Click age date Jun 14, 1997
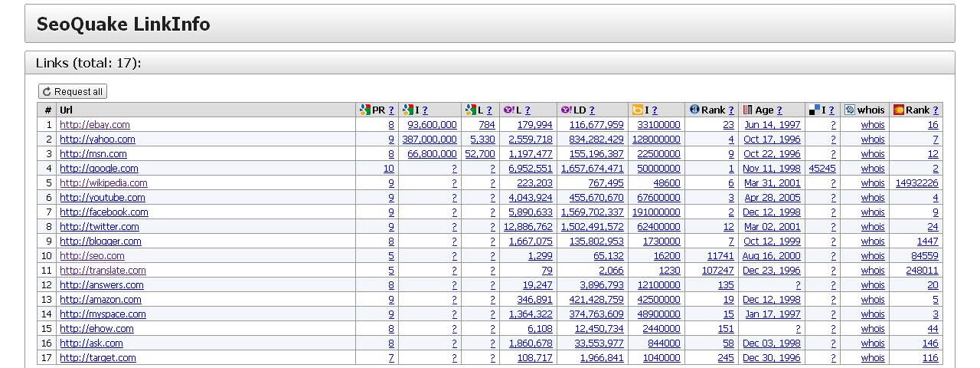Image resolution: width=980 pixels, height=368 pixels. tap(773, 125)
